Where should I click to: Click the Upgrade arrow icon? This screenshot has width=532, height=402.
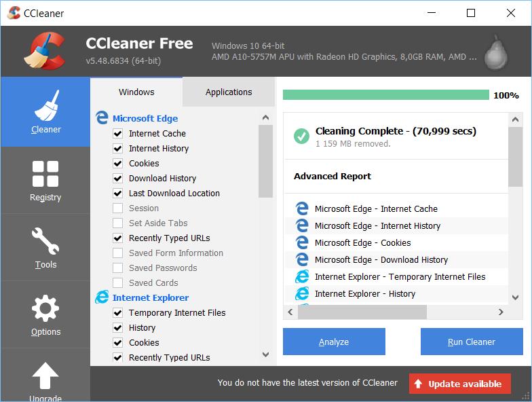[45, 376]
